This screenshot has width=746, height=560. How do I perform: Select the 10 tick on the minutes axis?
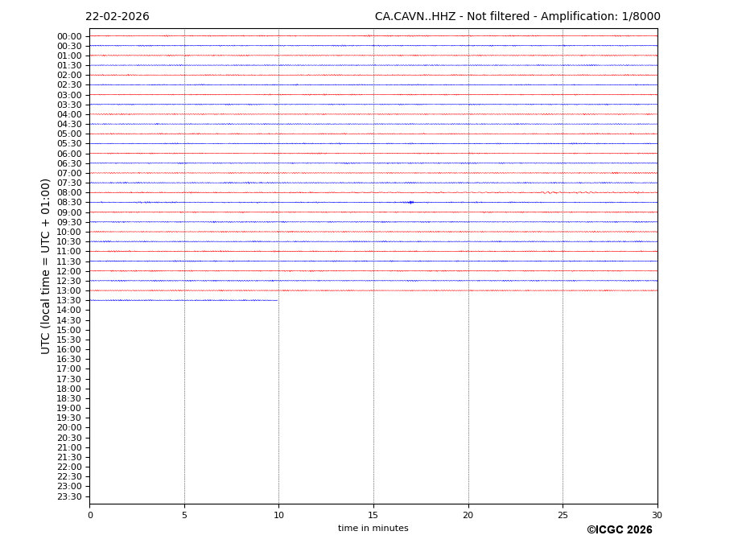(278, 515)
